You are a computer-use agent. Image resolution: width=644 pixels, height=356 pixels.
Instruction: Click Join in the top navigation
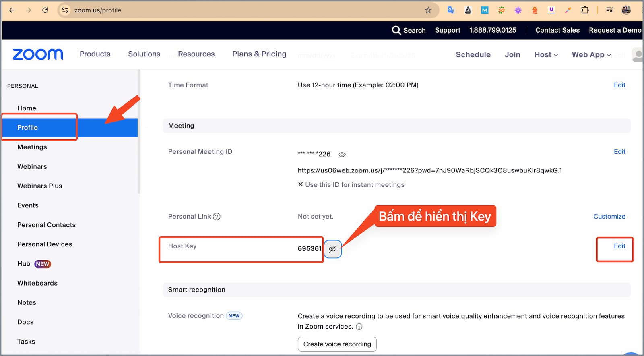512,54
